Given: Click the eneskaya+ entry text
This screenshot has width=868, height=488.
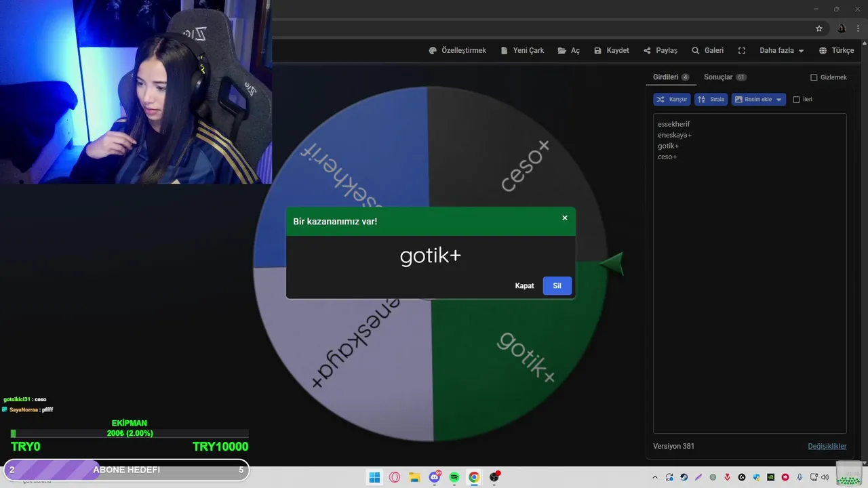Looking at the screenshot, I should click(675, 135).
